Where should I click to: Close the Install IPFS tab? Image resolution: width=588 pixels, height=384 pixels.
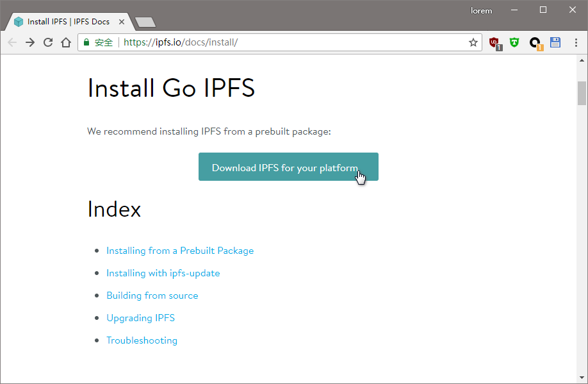(x=122, y=22)
